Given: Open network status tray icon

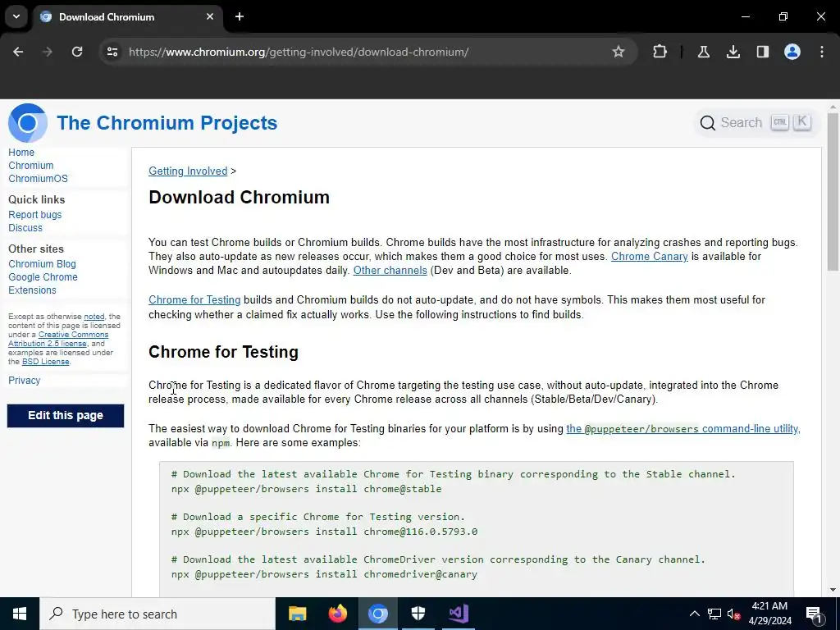Looking at the screenshot, I should click(714, 614).
